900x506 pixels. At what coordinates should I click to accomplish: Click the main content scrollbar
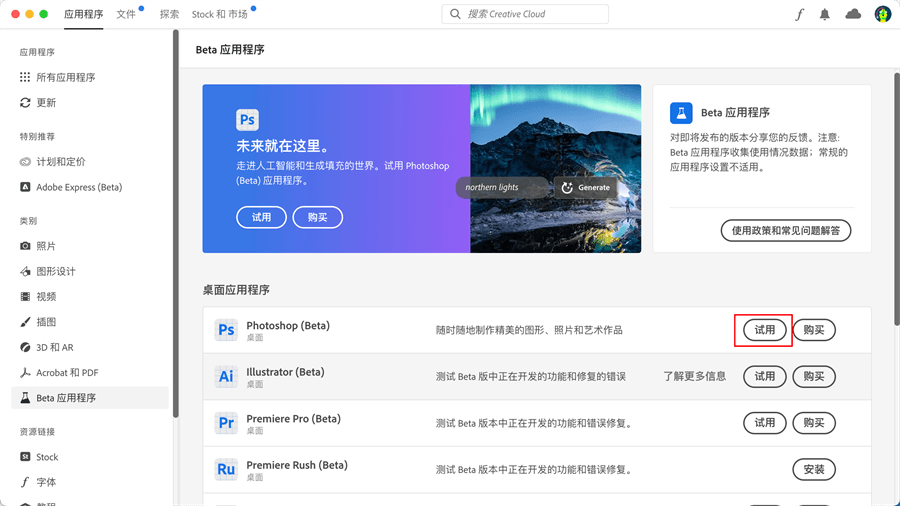click(x=897, y=199)
